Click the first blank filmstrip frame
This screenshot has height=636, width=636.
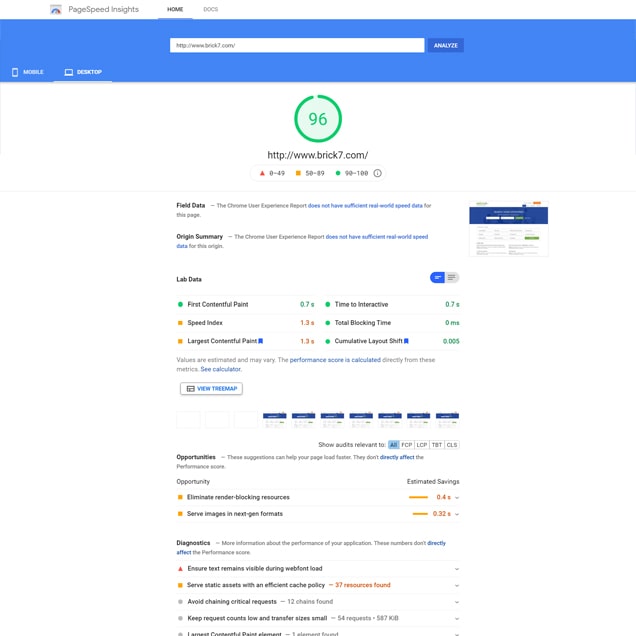(x=188, y=420)
